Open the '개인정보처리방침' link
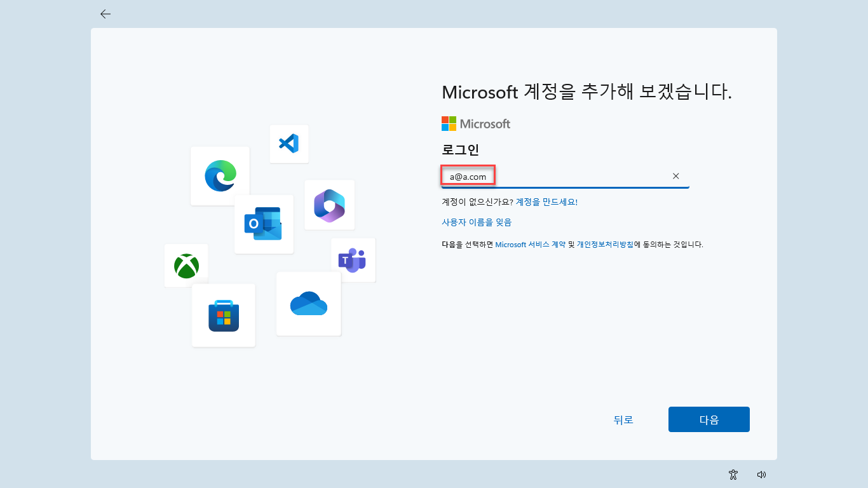This screenshot has width=868, height=488. tap(605, 245)
